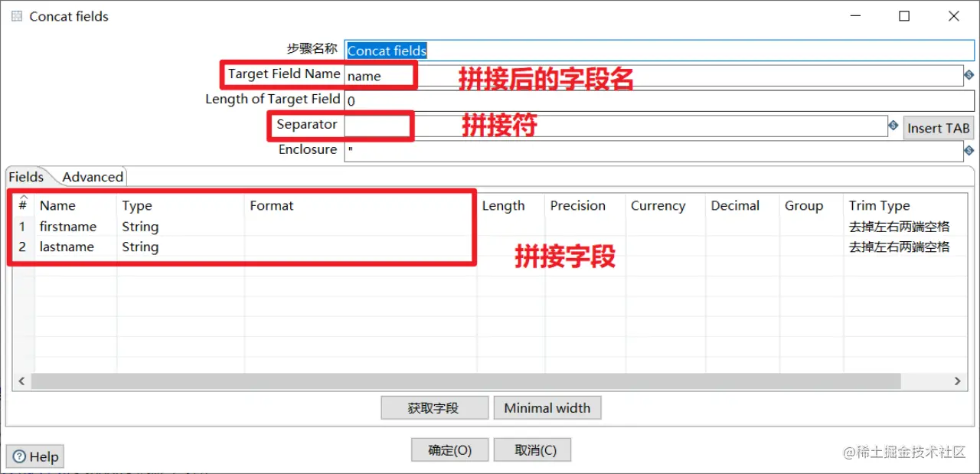Click the Trim Type column header
980x474 pixels.
pos(903,205)
